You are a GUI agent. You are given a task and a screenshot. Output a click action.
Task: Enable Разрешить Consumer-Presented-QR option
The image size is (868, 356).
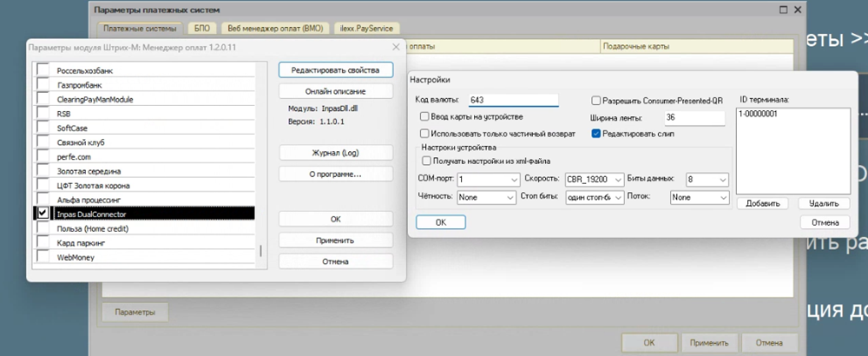596,100
